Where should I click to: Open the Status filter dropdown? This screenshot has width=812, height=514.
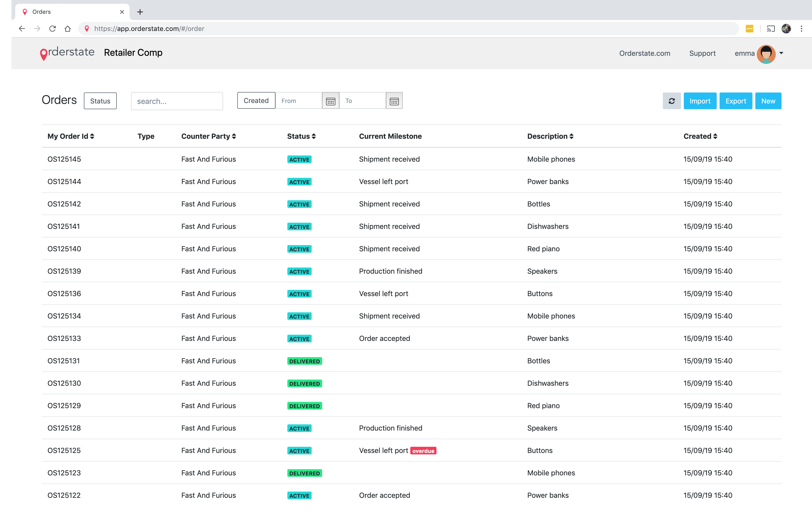click(100, 101)
